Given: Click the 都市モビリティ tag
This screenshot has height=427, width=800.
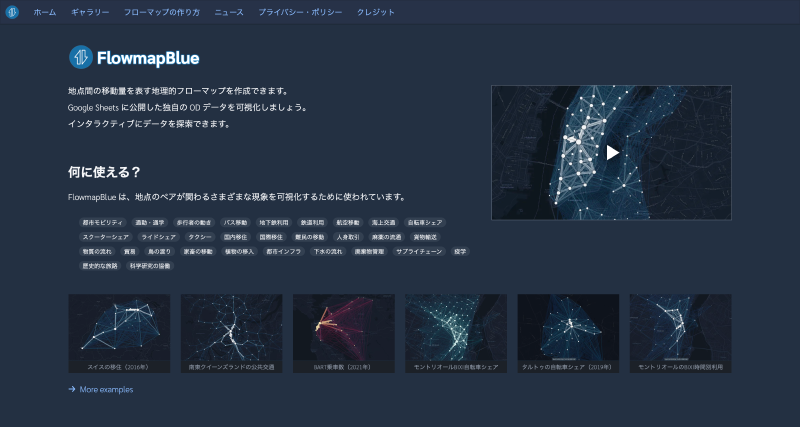Looking at the screenshot, I should (x=103, y=222).
